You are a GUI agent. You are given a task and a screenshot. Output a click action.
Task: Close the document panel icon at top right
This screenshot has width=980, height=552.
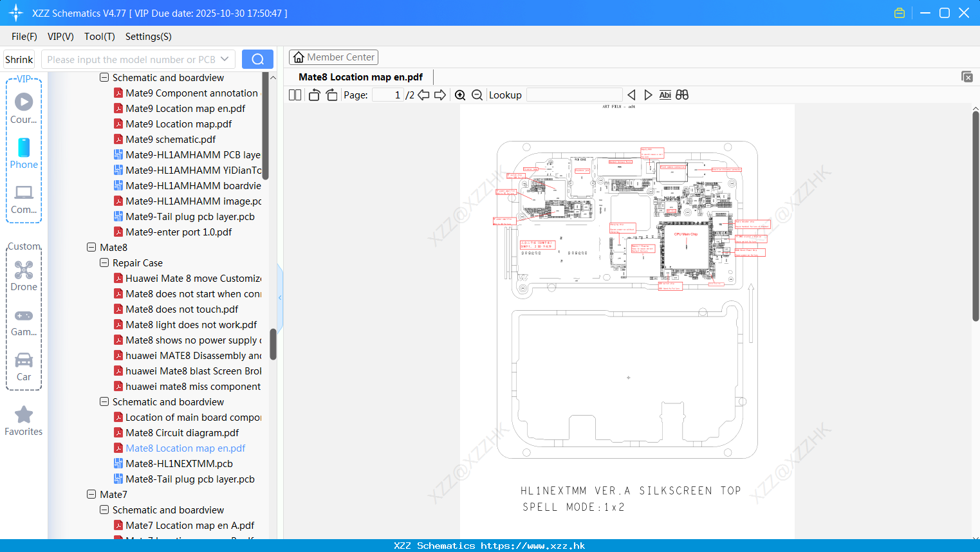pos(966,77)
